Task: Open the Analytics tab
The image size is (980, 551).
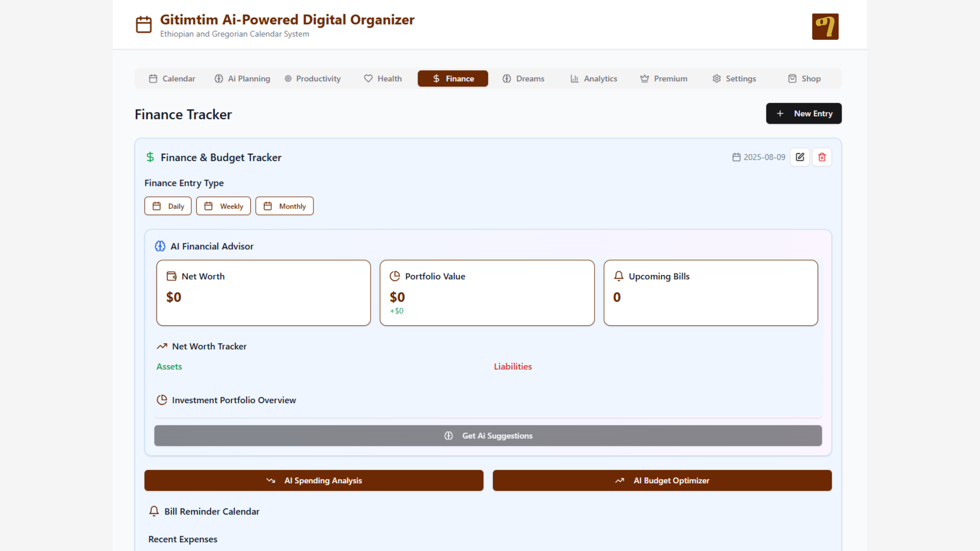Action: [x=593, y=79]
